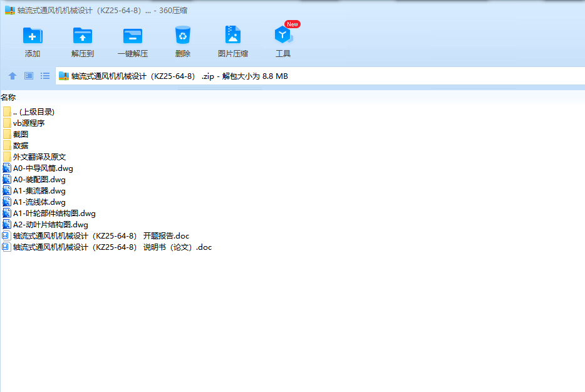Select the 开题报告.doc document

point(96,236)
